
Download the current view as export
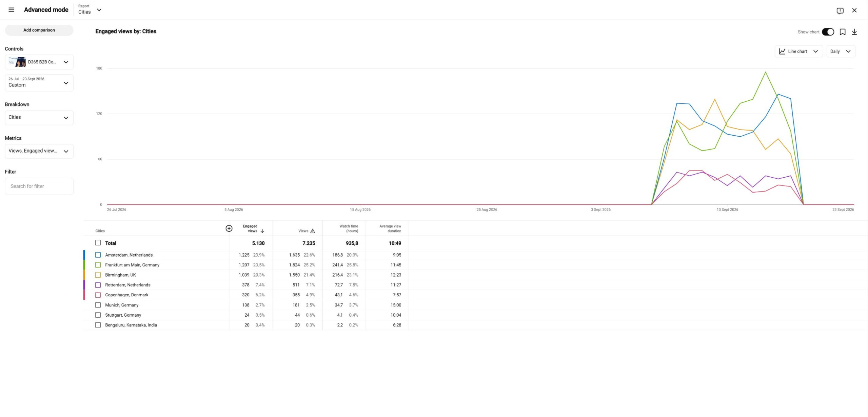pyautogui.click(x=854, y=32)
